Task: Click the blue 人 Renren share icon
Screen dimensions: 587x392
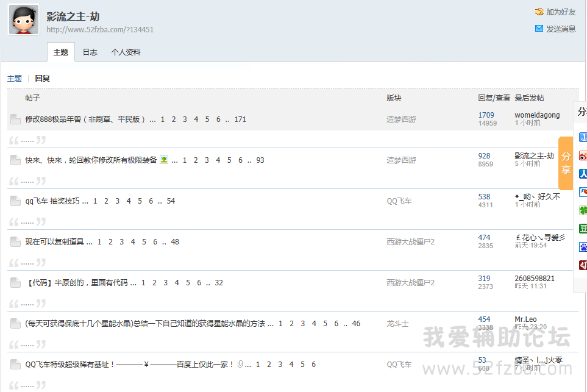Action: (583, 174)
